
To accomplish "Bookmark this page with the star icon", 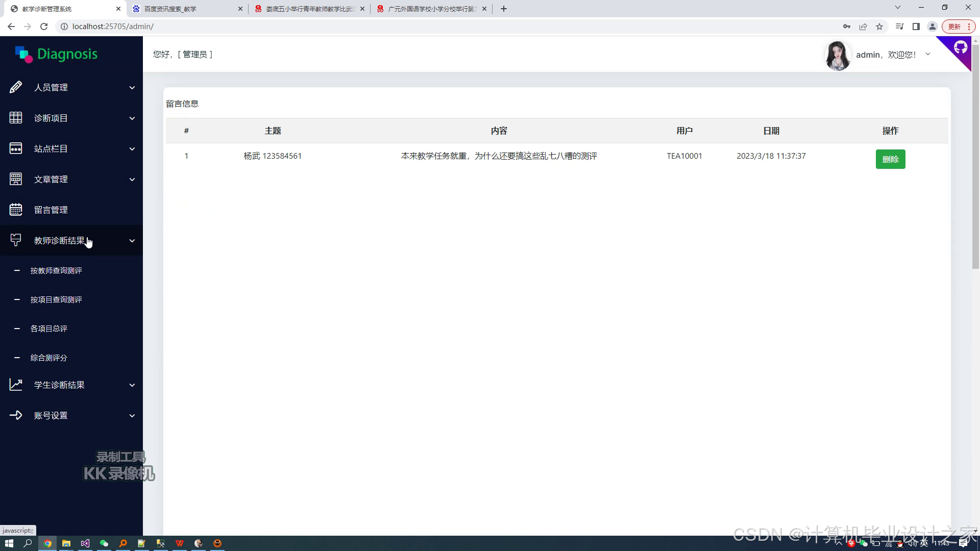I will point(879,27).
